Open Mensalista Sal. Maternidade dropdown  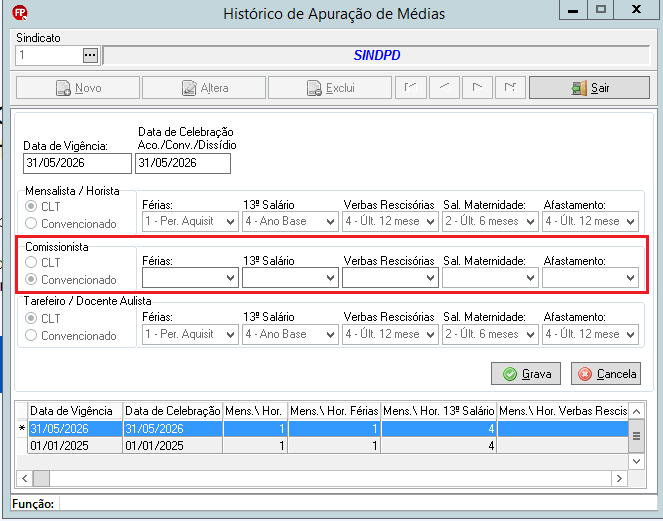coord(490,221)
